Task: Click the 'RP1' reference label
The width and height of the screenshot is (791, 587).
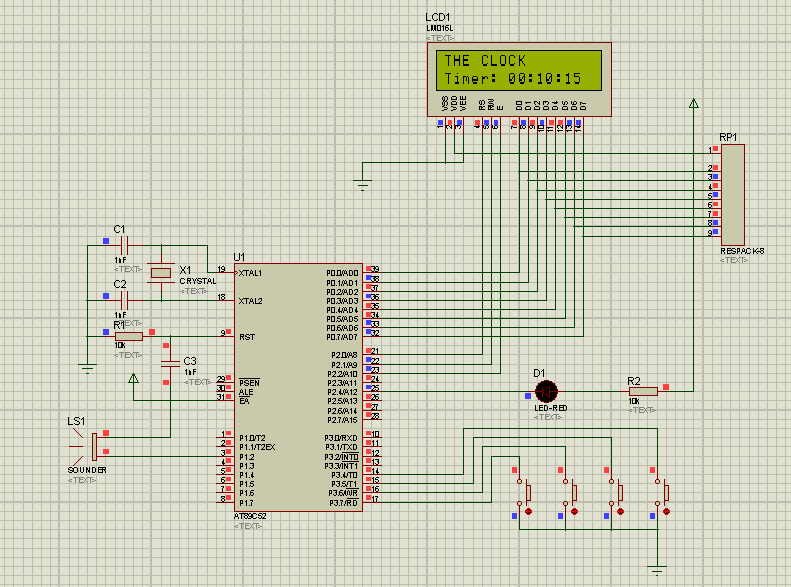Action: click(728, 137)
